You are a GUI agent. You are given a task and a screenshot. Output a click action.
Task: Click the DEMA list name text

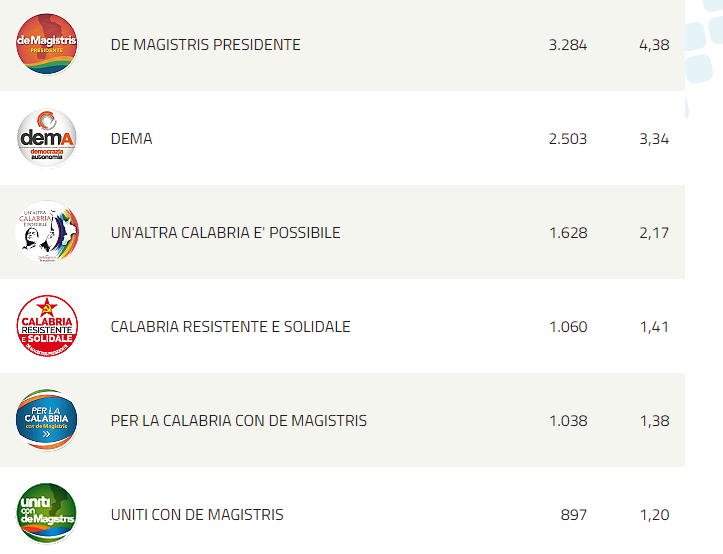[131, 139]
